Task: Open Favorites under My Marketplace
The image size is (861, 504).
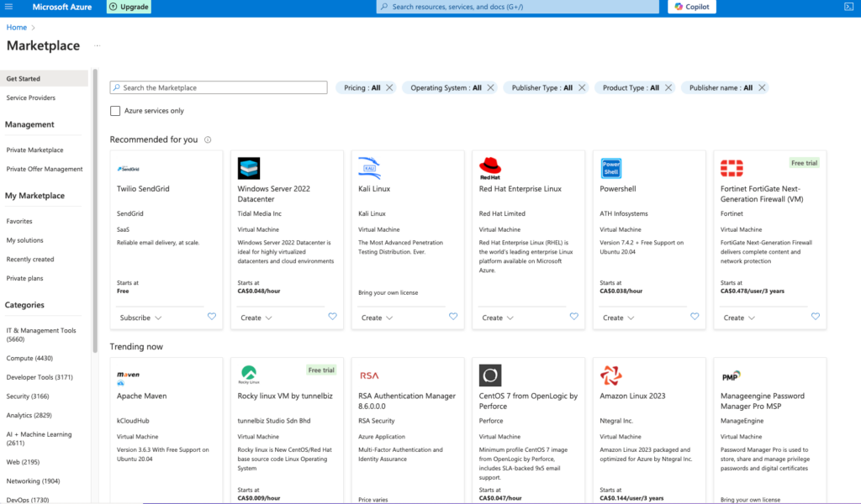Action: click(19, 221)
